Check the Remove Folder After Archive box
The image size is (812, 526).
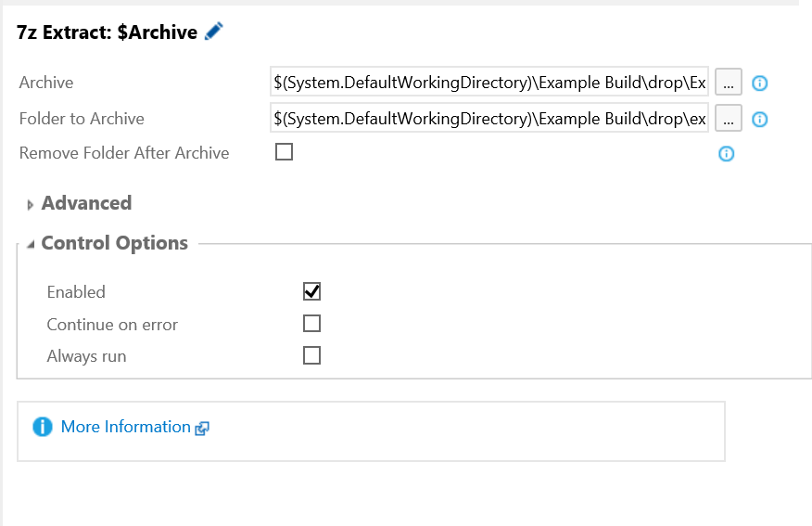(284, 152)
